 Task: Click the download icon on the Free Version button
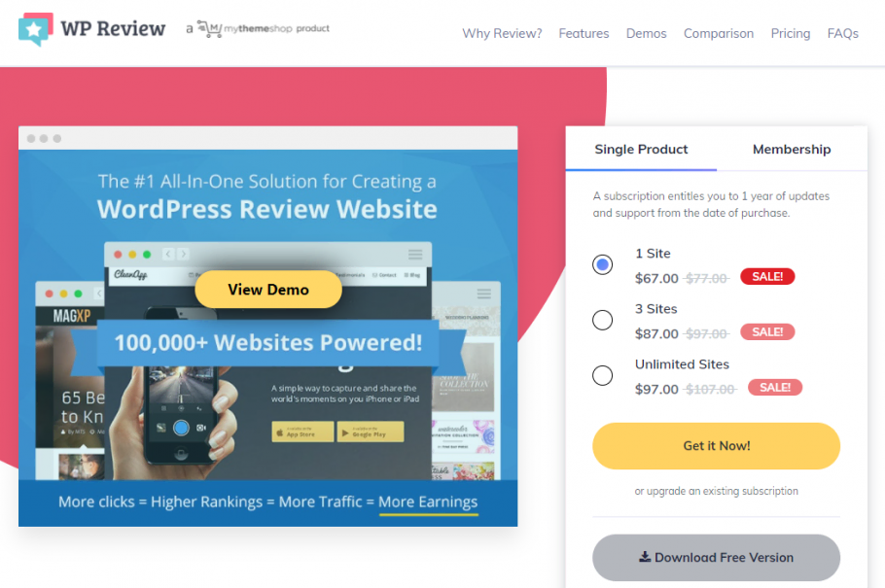pyautogui.click(x=645, y=557)
